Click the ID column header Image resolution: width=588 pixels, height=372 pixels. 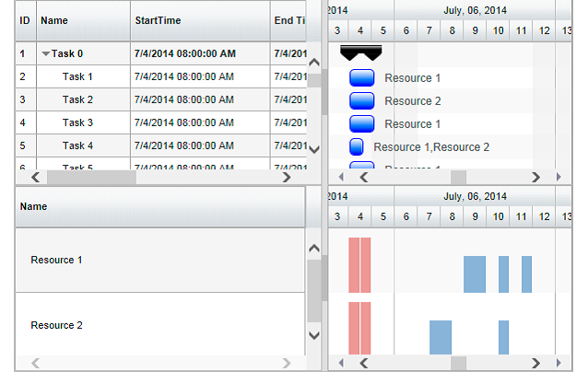click(25, 20)
